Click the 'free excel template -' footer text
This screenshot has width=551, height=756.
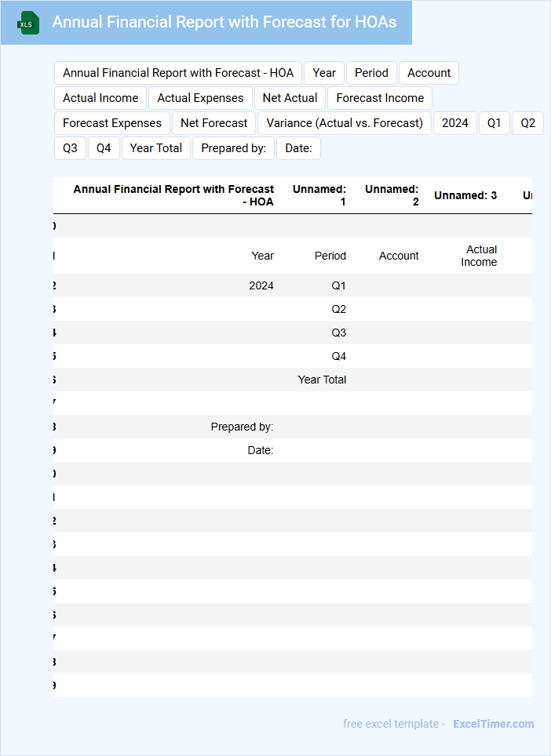tap(394, 724)
